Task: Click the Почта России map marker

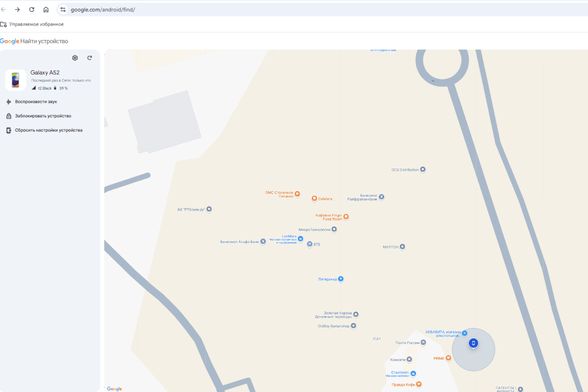Action: [423, 343]
